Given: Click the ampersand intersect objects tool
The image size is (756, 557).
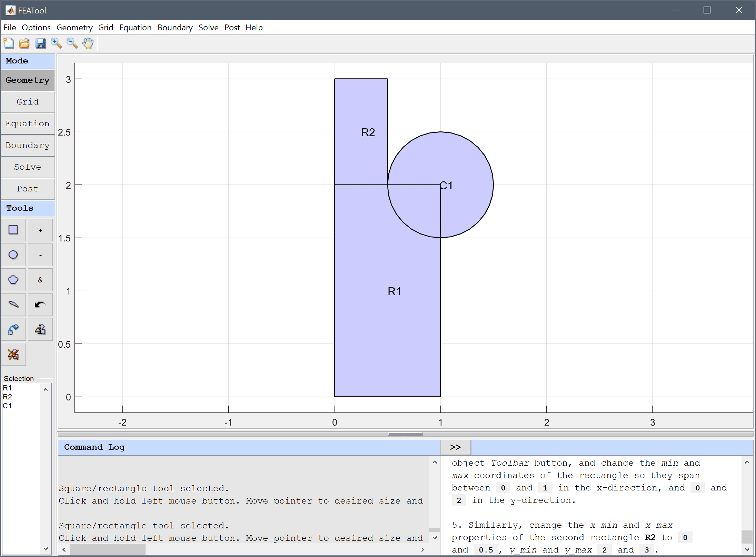Looking at the screenshot, I should pyautogui.click(x=40, y=280).
